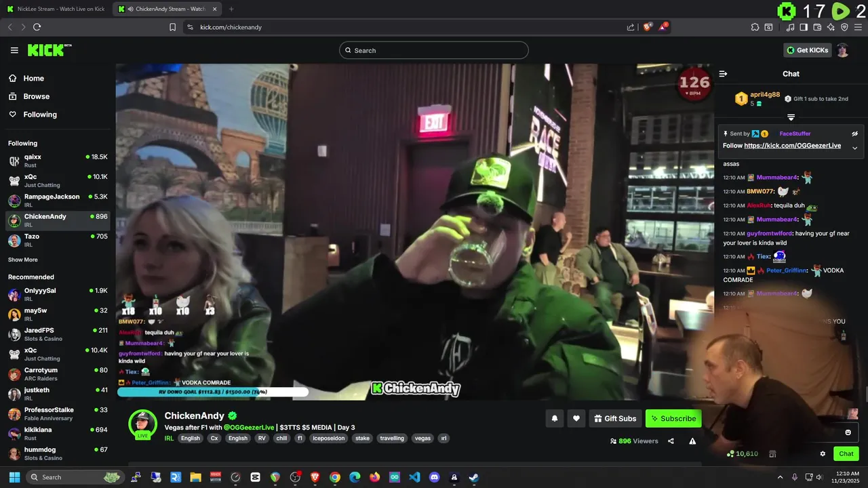The image size is (868, 488).
Task: Open the Windows Start menu
Action: (13, 477)
